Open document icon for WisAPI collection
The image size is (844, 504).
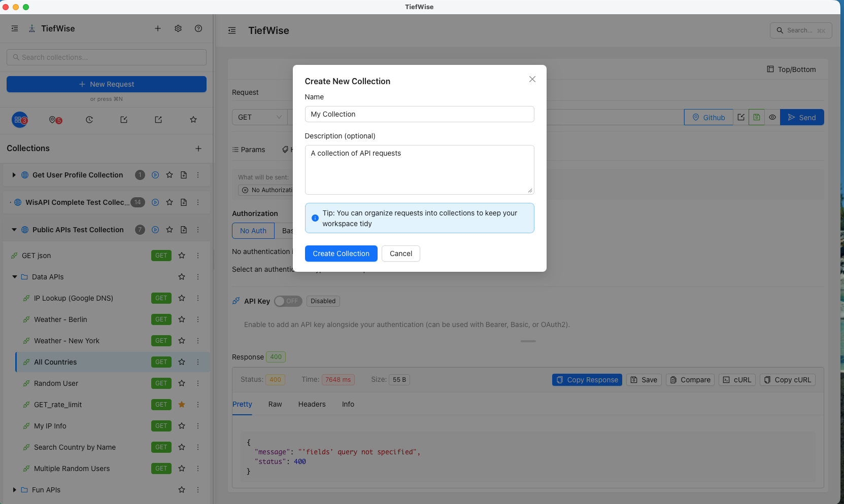click(184, 202)
